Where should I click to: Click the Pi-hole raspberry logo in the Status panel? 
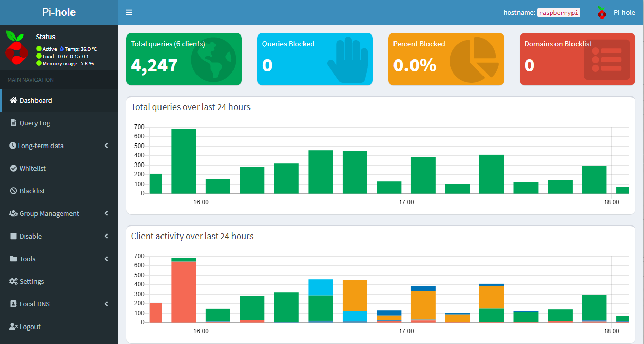(x=16, y=47)
